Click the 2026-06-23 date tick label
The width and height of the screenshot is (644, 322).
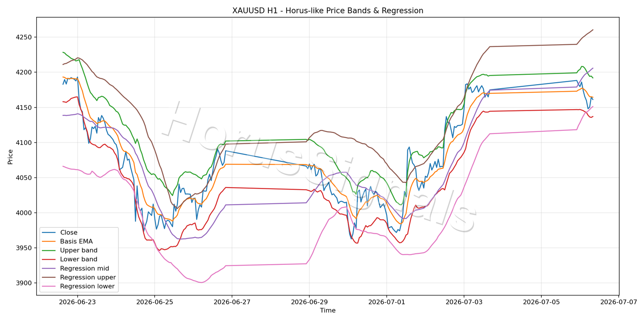[x=77, y=302]
